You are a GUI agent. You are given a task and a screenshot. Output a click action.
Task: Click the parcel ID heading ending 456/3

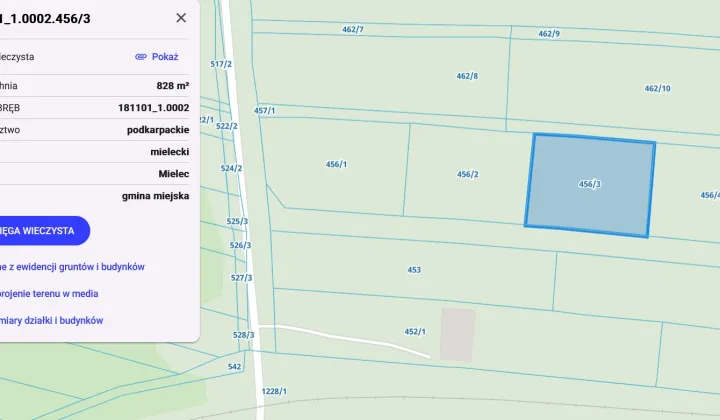click(x=45, y=19)
